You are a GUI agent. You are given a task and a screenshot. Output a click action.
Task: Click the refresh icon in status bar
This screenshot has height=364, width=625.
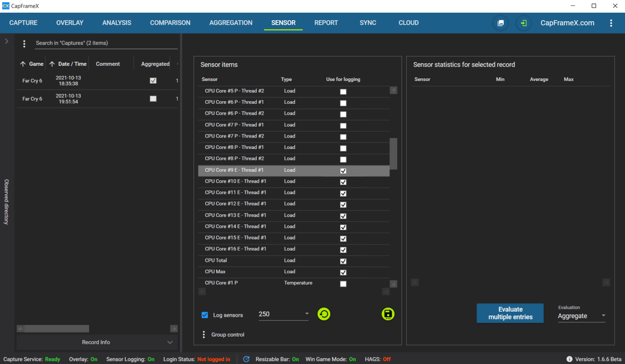pos(246,359)
